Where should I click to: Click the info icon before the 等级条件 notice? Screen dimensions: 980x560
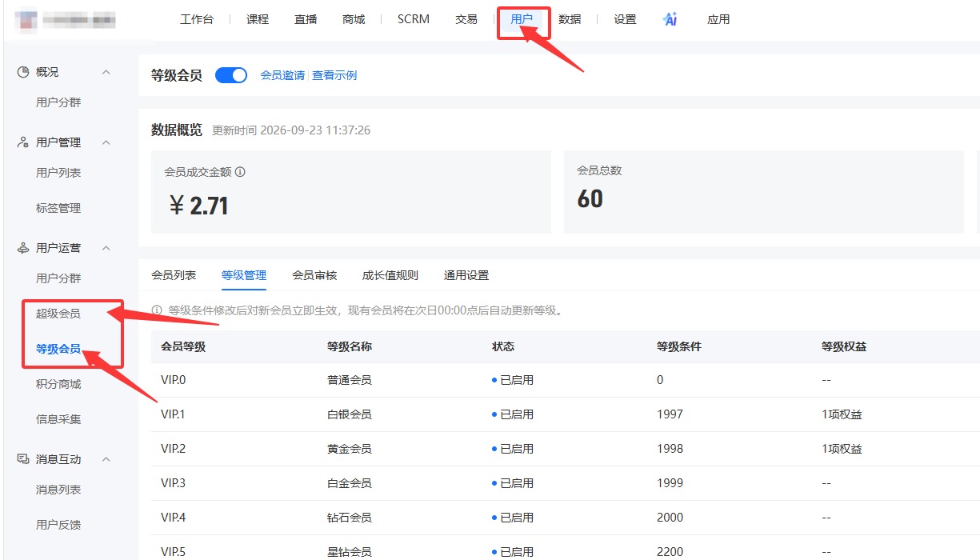(x=157, y=310)
